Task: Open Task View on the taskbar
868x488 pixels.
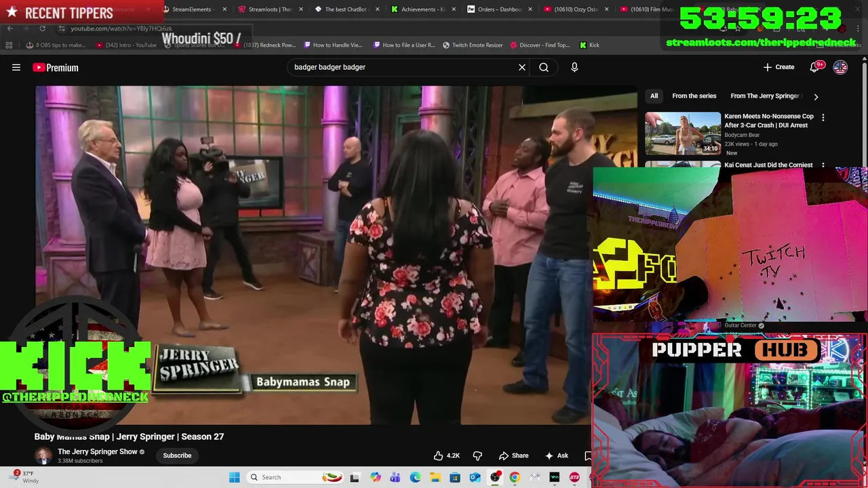Action: click(x=355, y=477)
